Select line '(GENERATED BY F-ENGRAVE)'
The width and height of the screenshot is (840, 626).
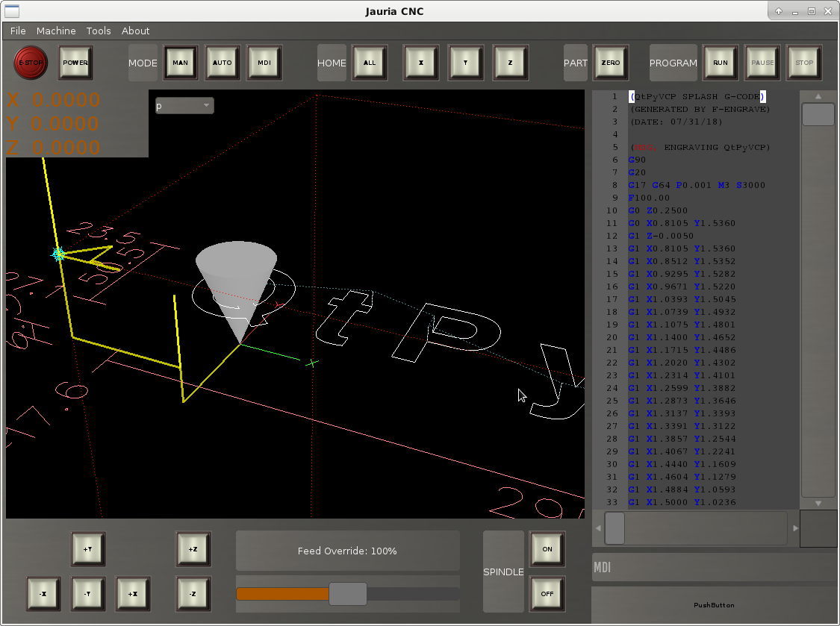pyautogui.click(x=700, y=109)
